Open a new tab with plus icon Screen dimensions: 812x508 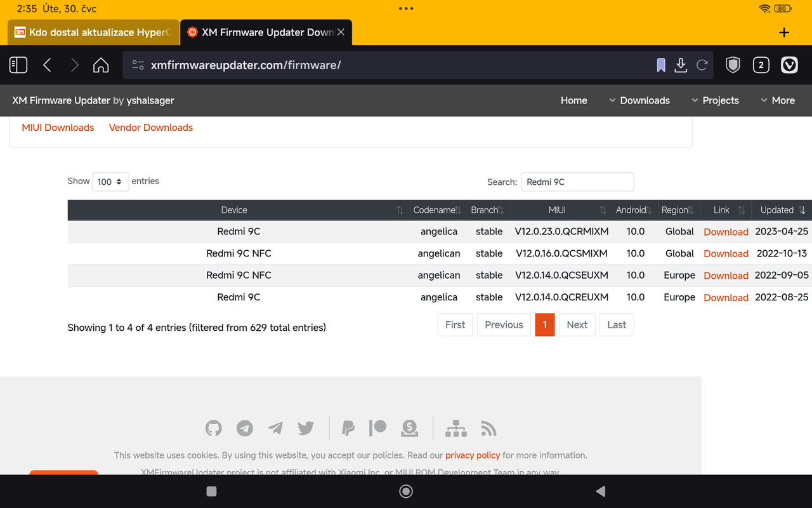784,32
